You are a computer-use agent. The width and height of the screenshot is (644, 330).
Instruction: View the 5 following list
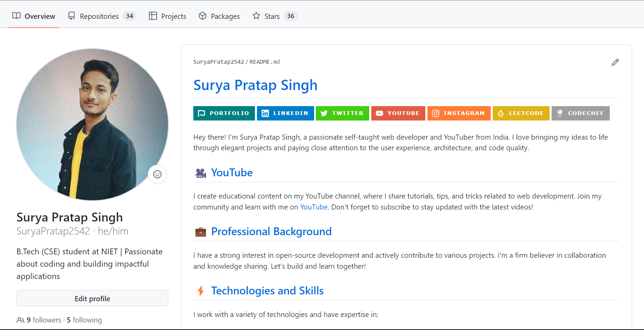click(x=85, y=320)
